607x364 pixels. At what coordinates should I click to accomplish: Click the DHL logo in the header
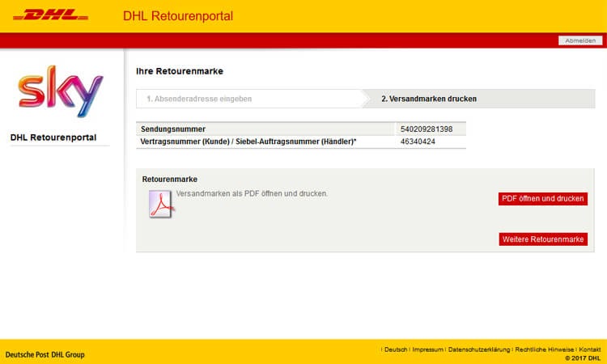[x=51, y=15]
